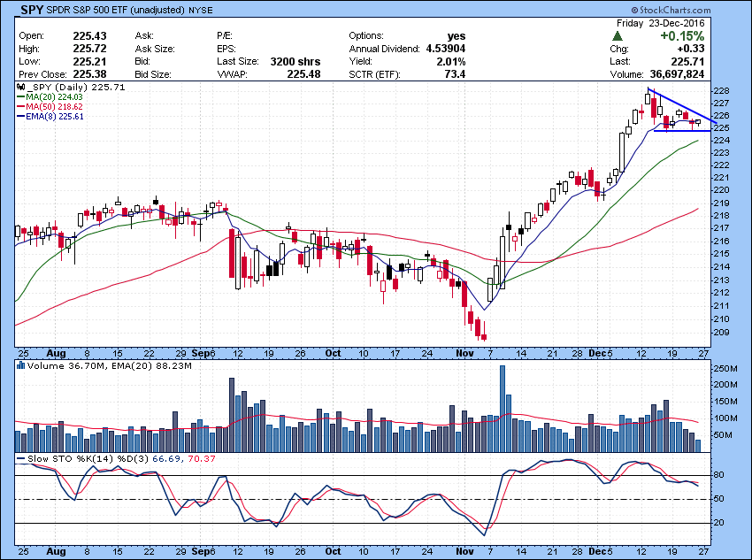Click the red MA(50) legend line marker

click(x=21, y=107)
